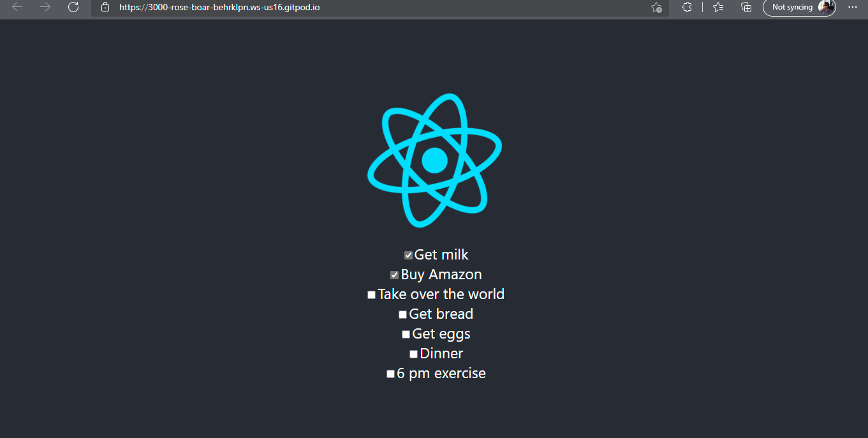Go forward using the browser forward arrow

(45, 7)
